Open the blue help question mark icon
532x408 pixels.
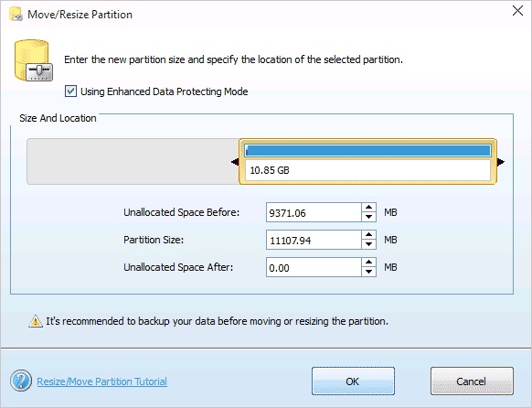pyautogui.click(x=21, y=381)
